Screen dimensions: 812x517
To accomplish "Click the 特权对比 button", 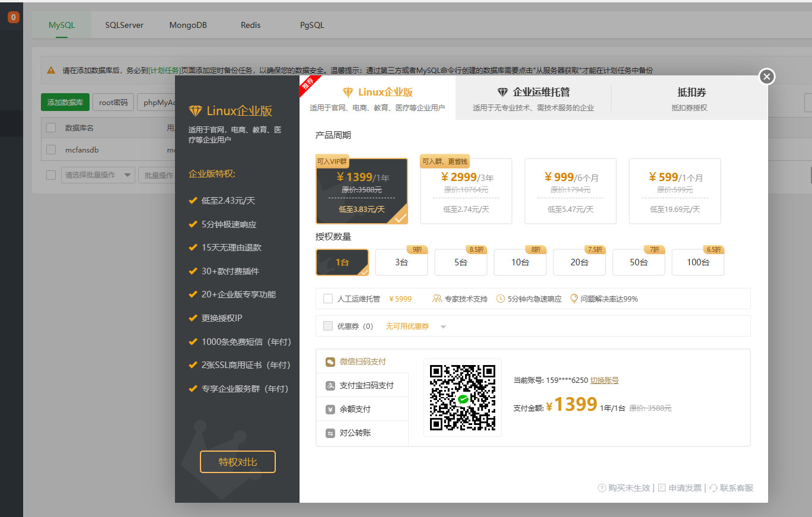I will pos(238,462).
